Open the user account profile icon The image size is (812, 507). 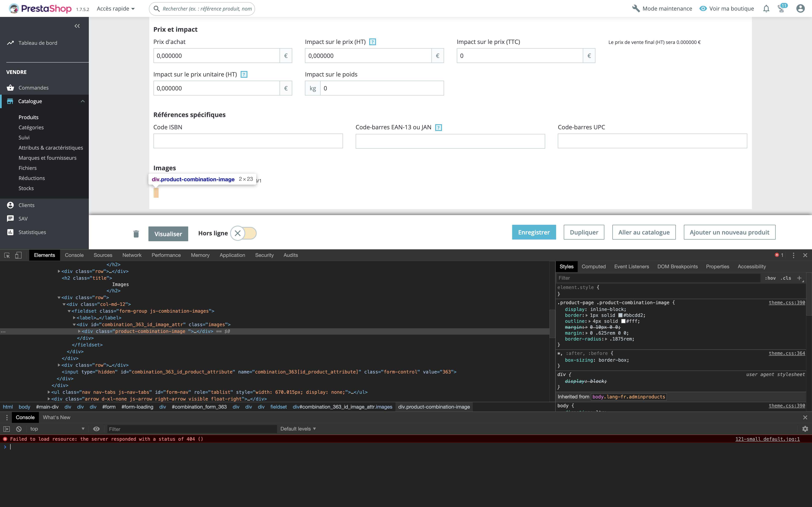coord(800,9)
